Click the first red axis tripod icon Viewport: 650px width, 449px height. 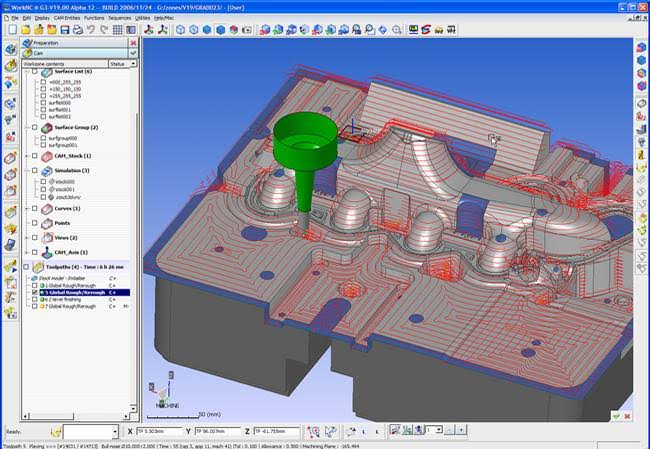pyautogui.click(x=149, y=30)
